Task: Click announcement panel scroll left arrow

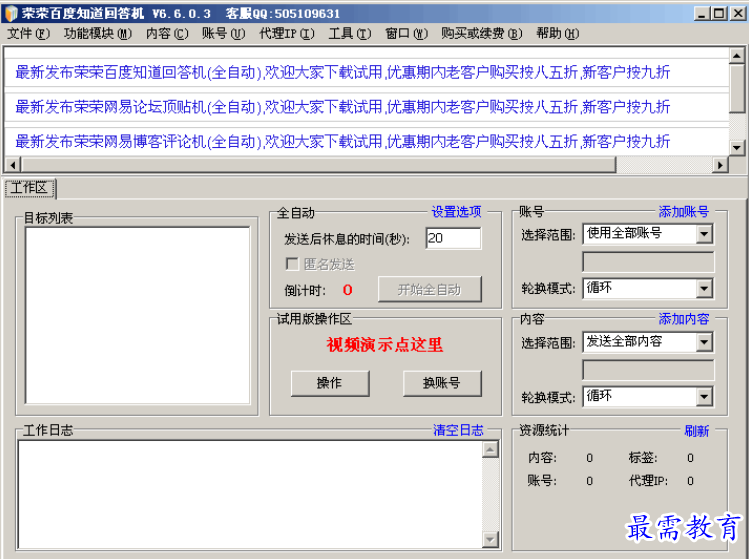Action: point(13,165)
